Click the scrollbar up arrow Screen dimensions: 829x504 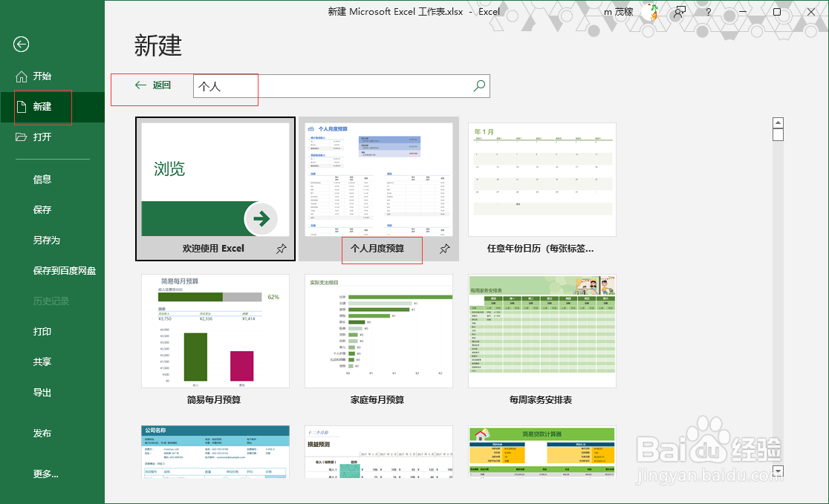coord(778,122)
